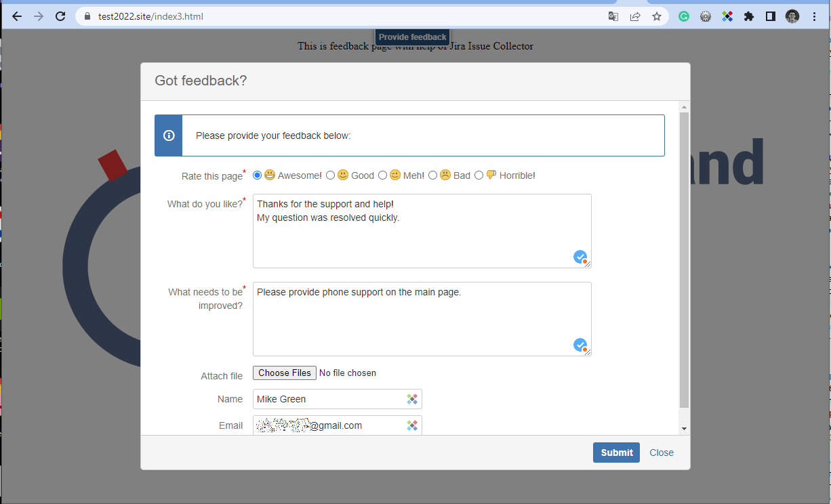Screen dimensions: 831x504
Task: Click the Close link
Action: 662,453
